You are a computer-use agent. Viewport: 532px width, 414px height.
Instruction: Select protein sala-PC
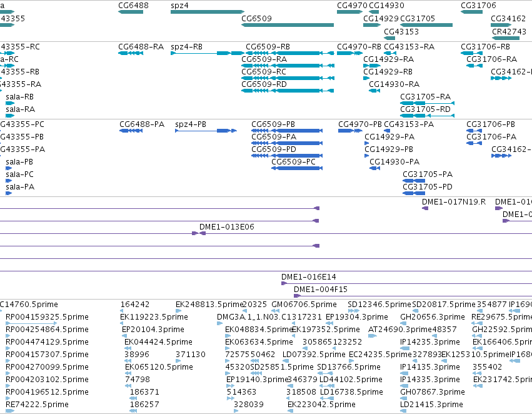[19, 174]
